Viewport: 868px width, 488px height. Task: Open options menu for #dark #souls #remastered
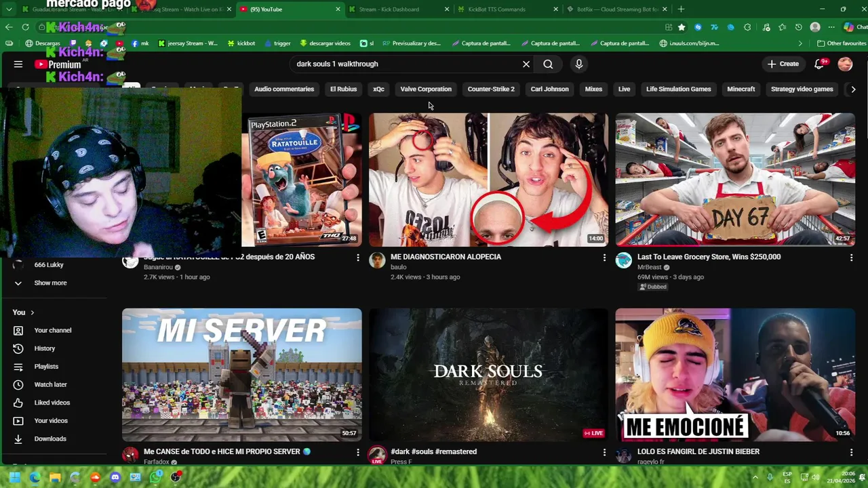[x=604, y=452]
